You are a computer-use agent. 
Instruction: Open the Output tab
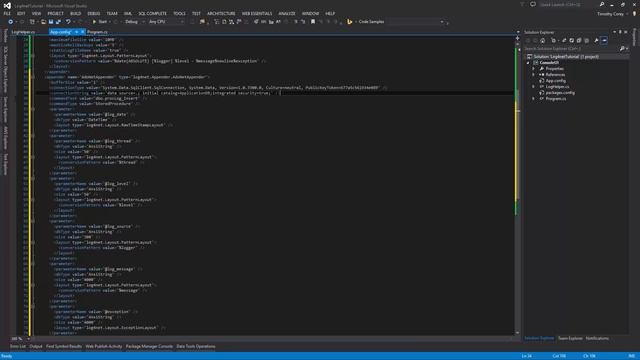click(36, 347)
